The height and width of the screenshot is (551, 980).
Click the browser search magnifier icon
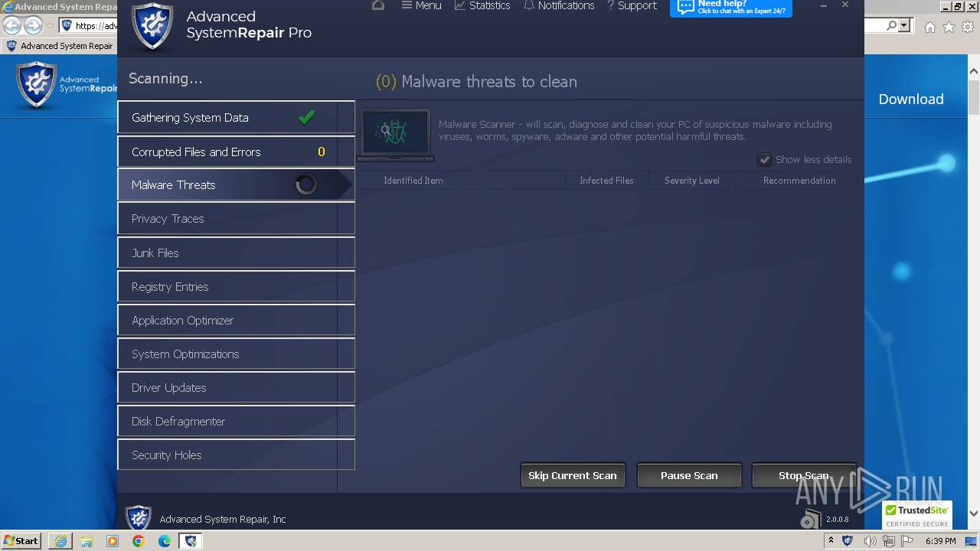pyautogui.click(x=892, y=26)
